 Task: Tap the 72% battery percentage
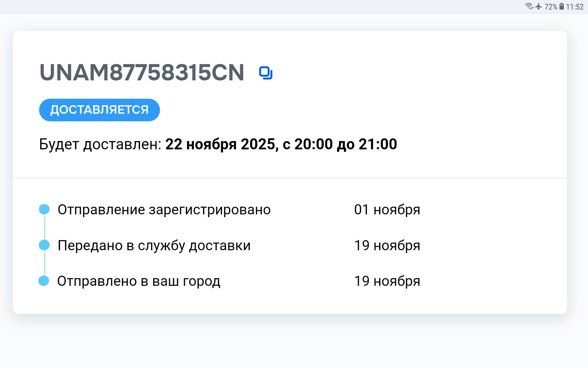[x=551, y=7]
